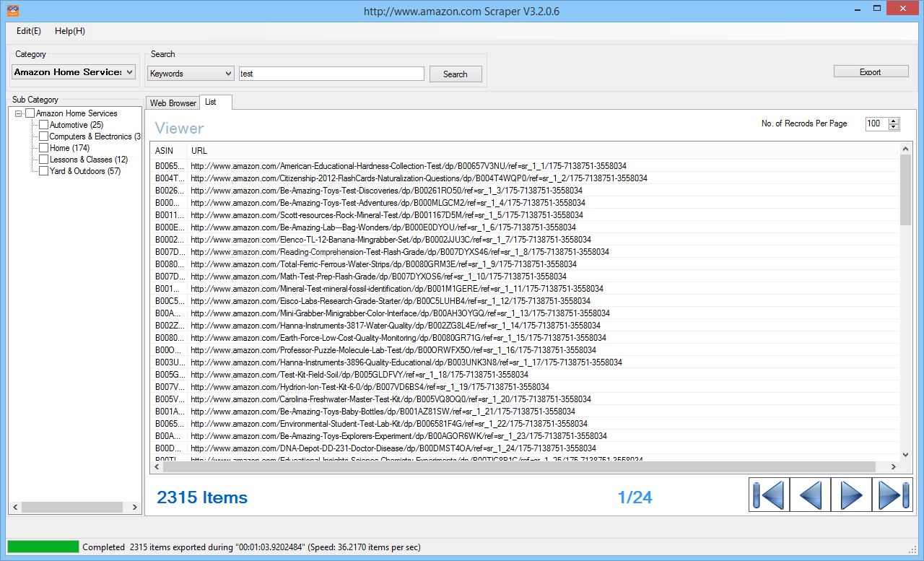Decrease records per page with down arrow
The width and height of the screenshot is (924, 561).
tap(894, 127)
